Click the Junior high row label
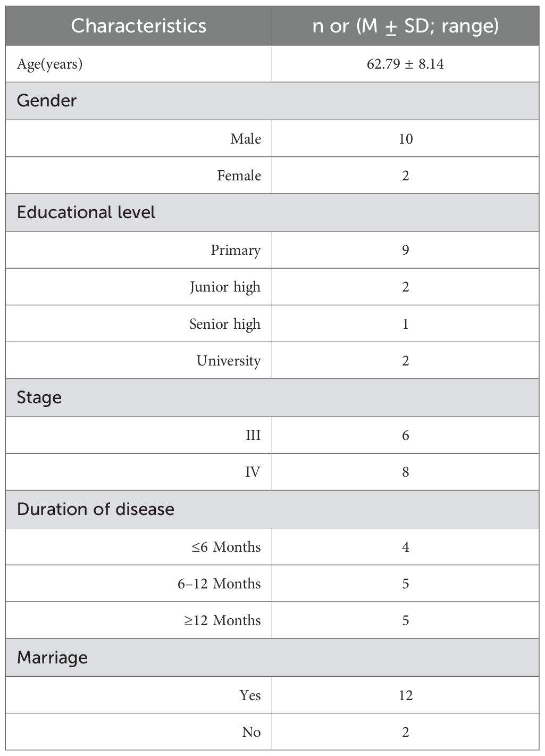 pos(225,287)
